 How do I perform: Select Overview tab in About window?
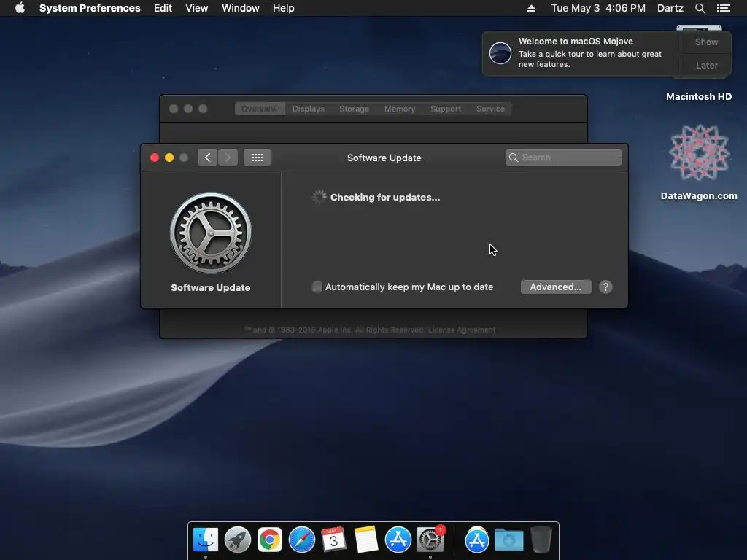260,109
